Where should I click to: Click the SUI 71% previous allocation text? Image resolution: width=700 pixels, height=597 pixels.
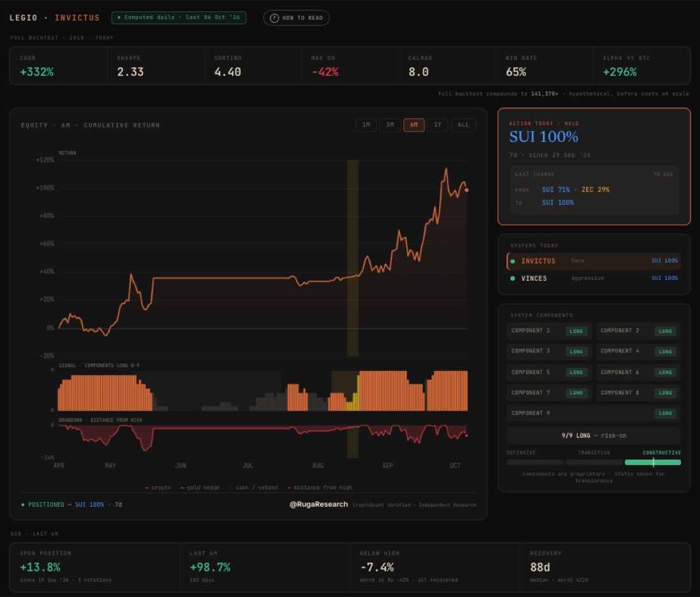[x=556, y=189]
